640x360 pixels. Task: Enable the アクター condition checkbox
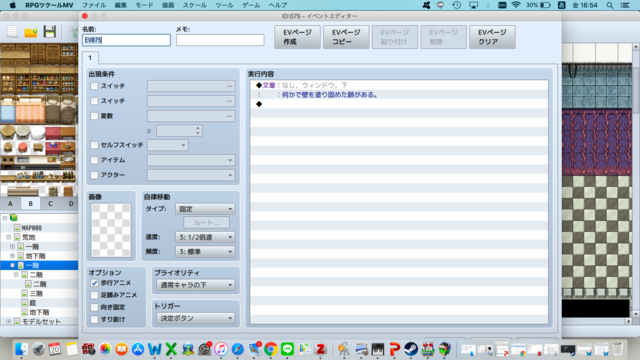click(x=94, y=175)
